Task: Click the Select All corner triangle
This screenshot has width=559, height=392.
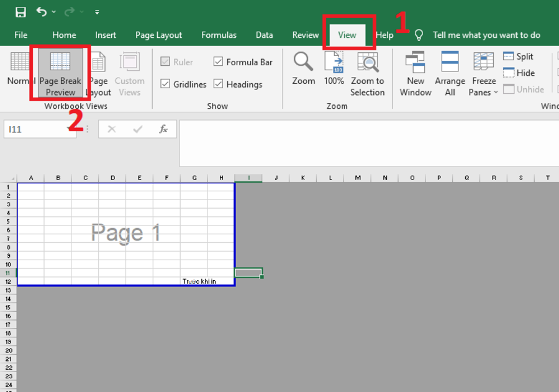Action: pos(12,178)
